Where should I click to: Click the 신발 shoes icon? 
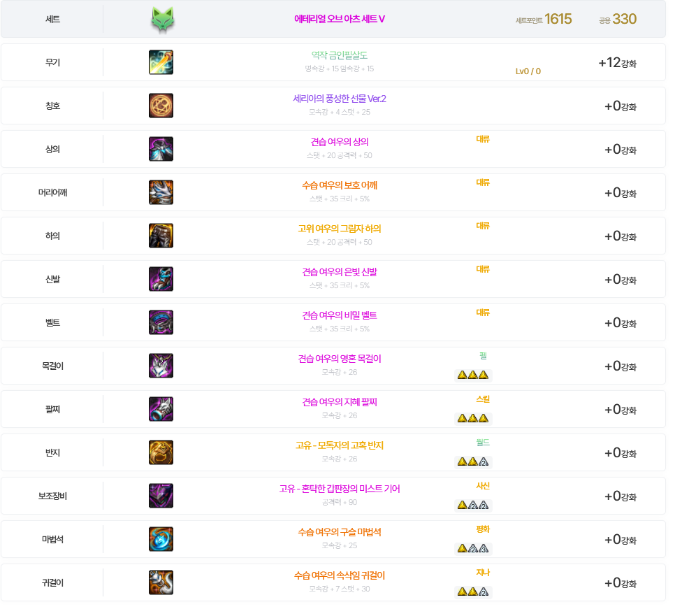[x=161, y=279]
